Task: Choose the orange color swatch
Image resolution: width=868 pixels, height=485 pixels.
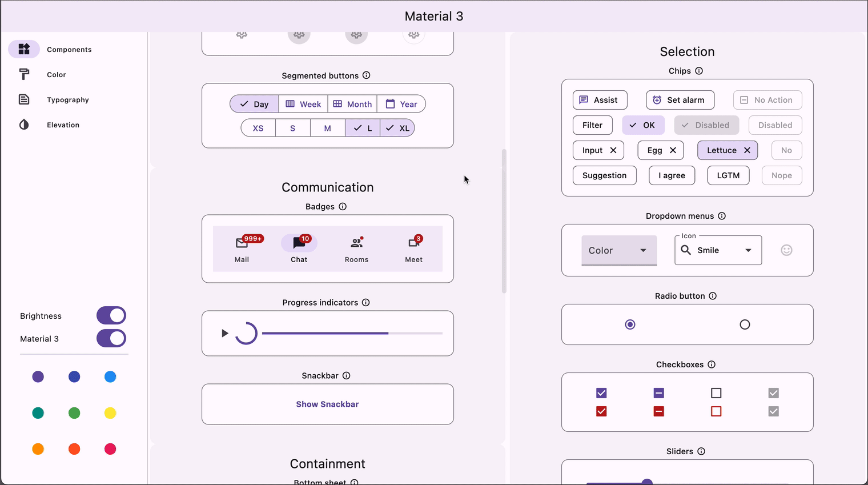Action: tap(38, 449)
